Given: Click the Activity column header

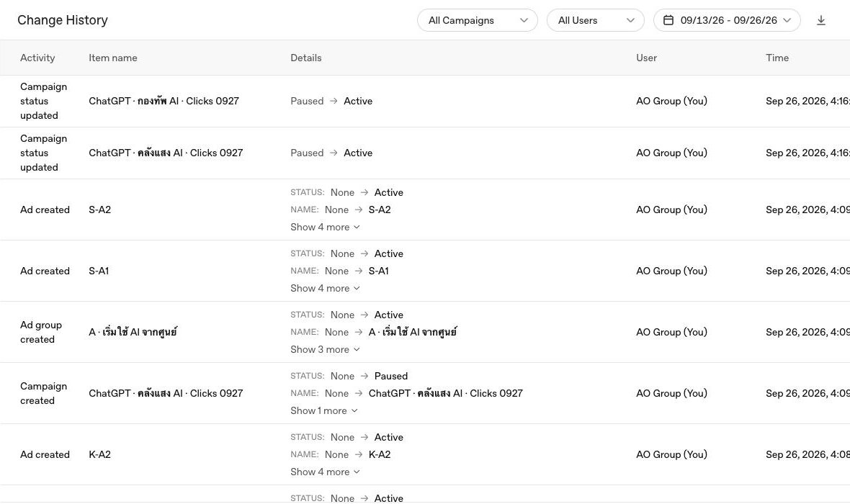Looking at the screenshot, I should (37, 58).
